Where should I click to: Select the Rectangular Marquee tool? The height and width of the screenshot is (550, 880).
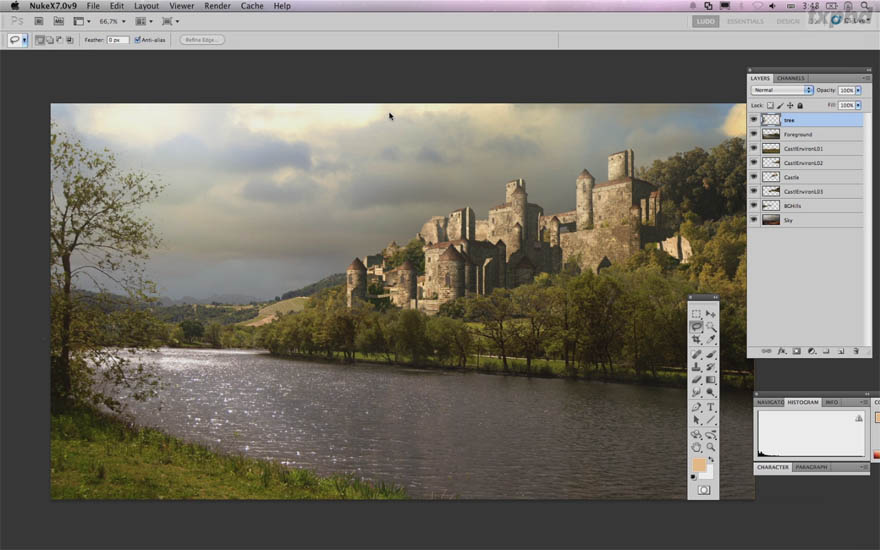tap(696, 314)
